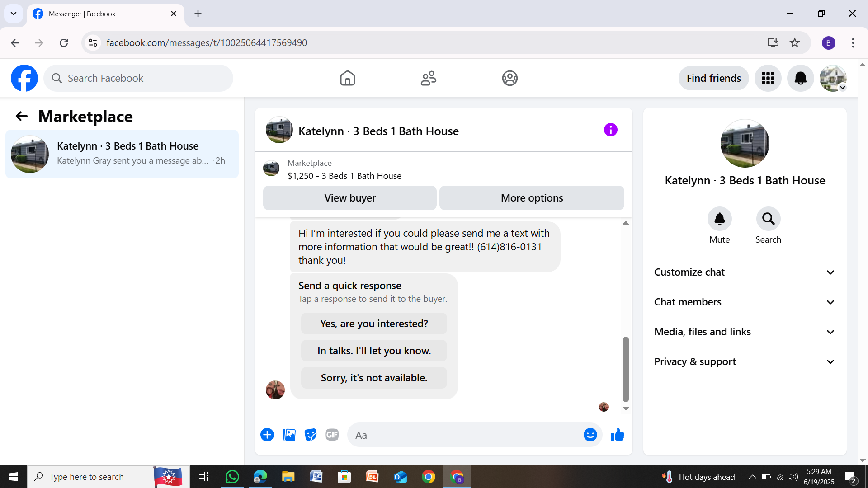Screen dimensions: 868x488
Task: Open the emoji picker in message box
Action: point(590,435)
